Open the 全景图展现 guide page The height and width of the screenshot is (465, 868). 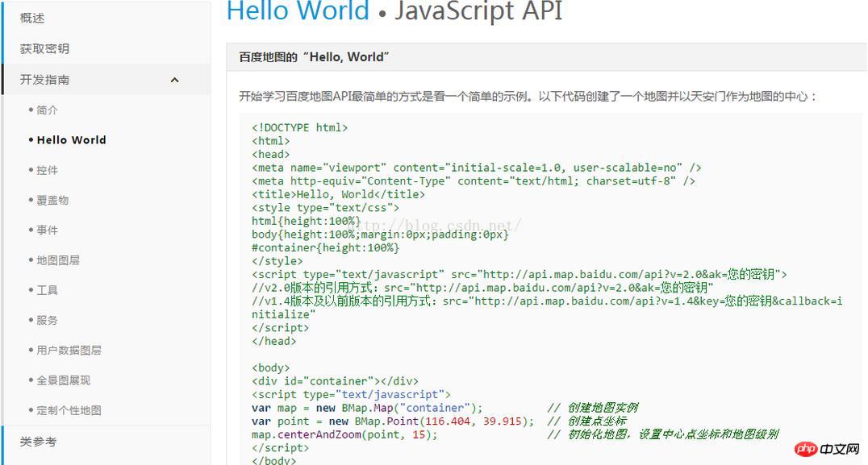[x=63, y=380]
